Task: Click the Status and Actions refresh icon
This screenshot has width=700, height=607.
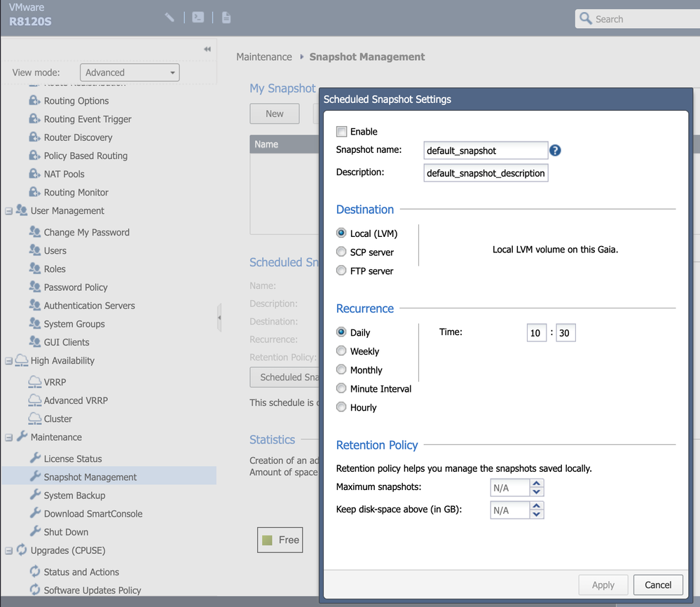Action: [x=35, y=571]
